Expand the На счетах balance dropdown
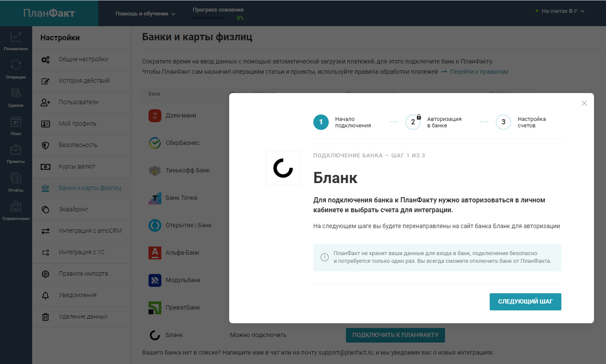Screen dimensions: 606x364 click(x=560, y=11)
